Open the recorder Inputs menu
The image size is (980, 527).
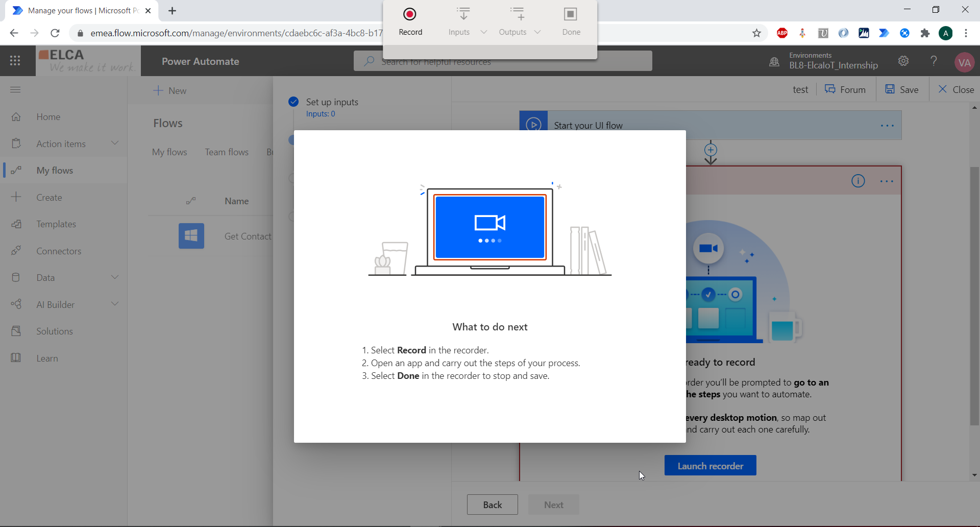point(459,21)
